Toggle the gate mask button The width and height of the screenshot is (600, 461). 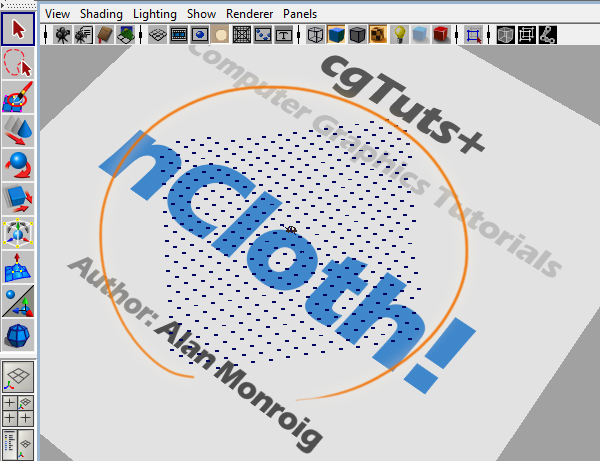[x=221, y=35]
